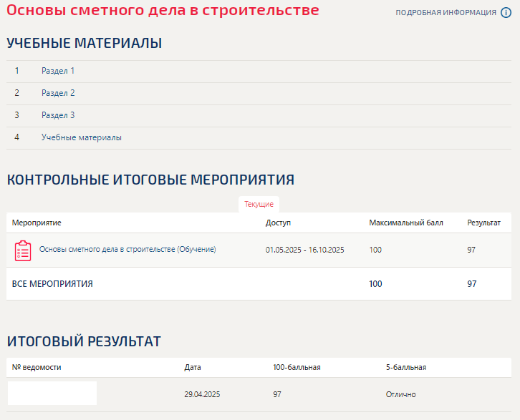Click the red clipboard test icon
The width and height of the screenshot is (520, 420).
click(23, 250)
